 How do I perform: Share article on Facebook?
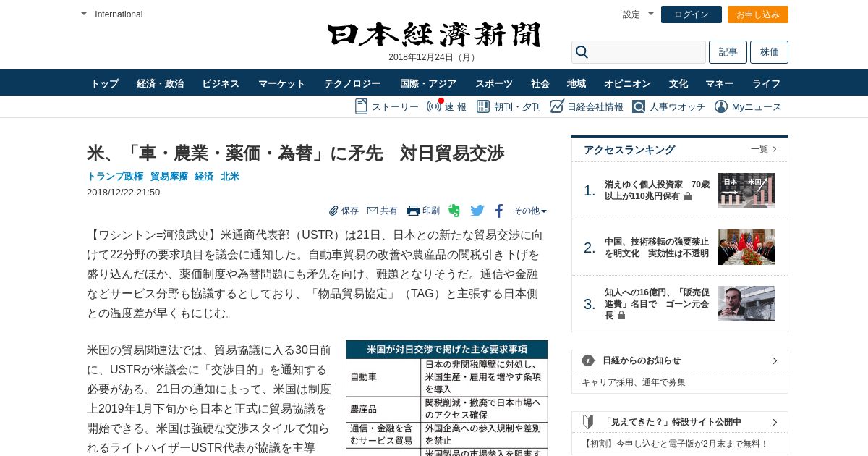tap(499, 211)
